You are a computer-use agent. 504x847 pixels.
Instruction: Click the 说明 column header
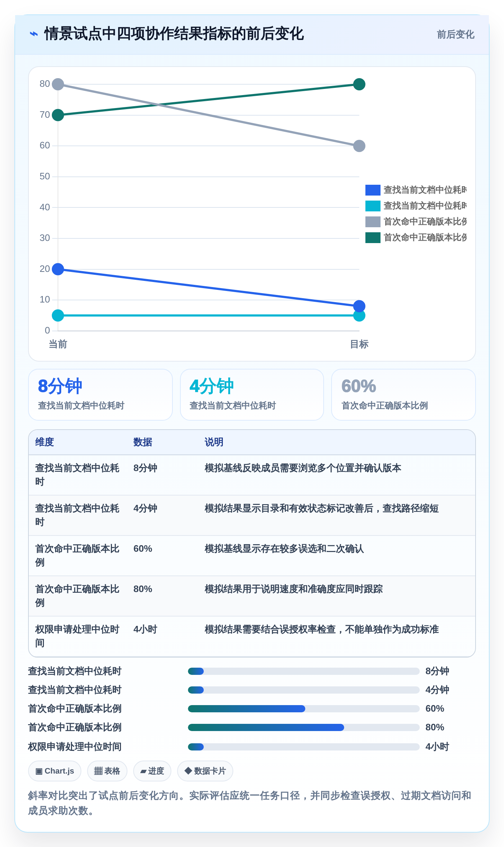214,442
